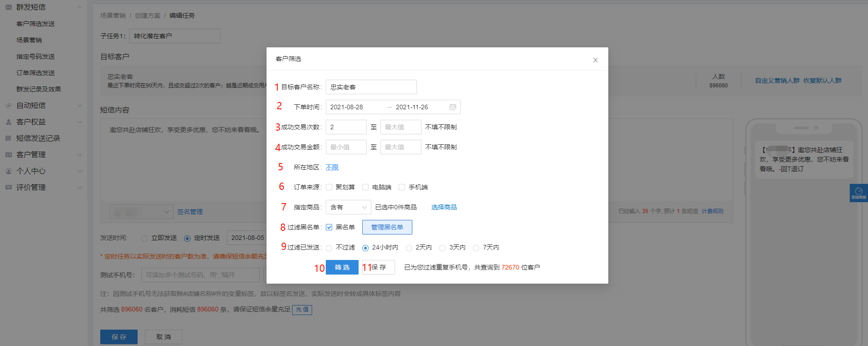Focus the 目标客户名称 input field
This screenshot has height=346, width=868.
371,87
